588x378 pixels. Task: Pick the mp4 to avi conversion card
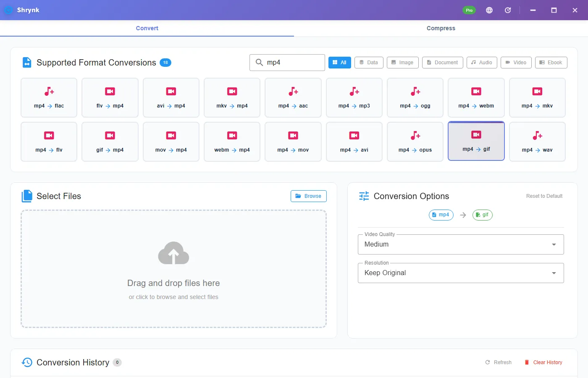[x=354, y=142]
